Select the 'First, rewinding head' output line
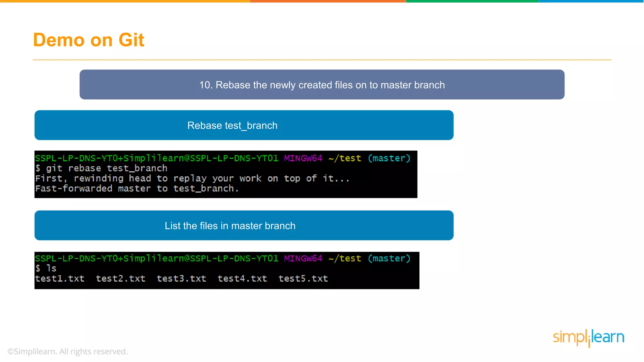Image resolution: width=644 pixels, height=362 pixels. coord(192,178)
